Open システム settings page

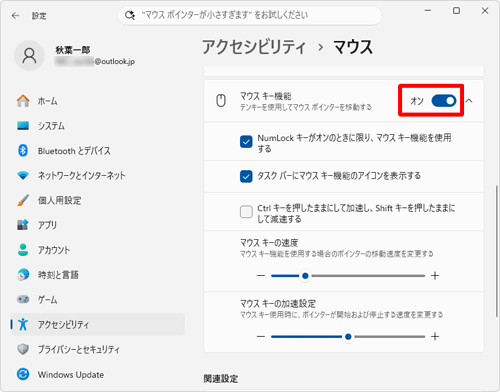click(x=97, y=126)
